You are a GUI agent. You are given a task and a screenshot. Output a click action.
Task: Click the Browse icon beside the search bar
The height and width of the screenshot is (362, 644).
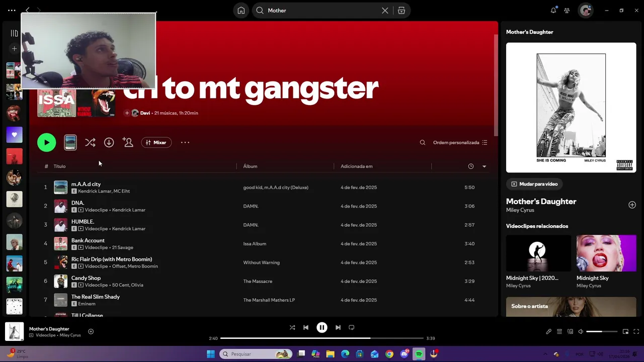[x=401, y=11]
